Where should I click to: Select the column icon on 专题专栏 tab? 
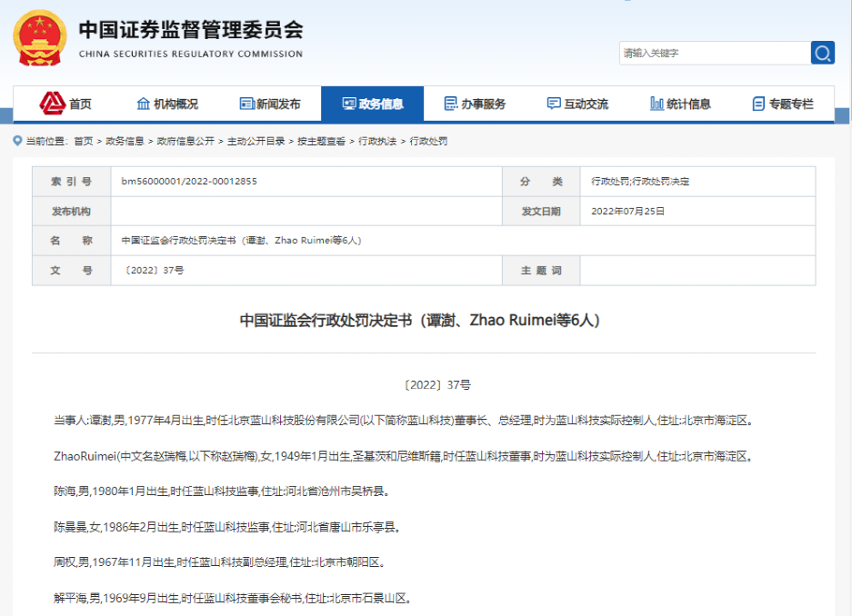(x=760, y=103)
